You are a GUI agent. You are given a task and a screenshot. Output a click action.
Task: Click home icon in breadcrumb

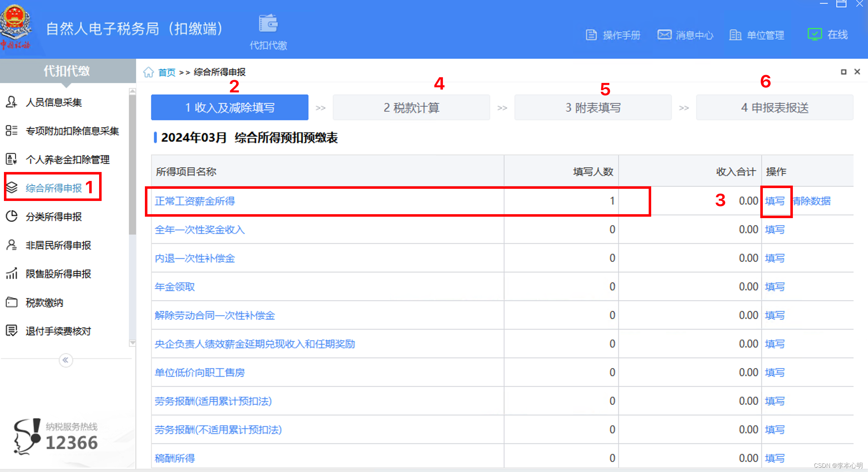(148, 72)
